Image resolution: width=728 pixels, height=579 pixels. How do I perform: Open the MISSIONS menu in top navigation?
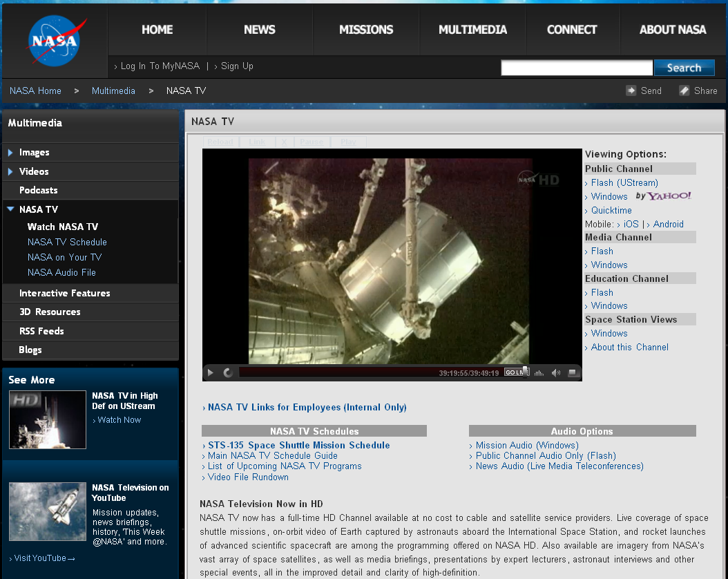click(366, 30)
